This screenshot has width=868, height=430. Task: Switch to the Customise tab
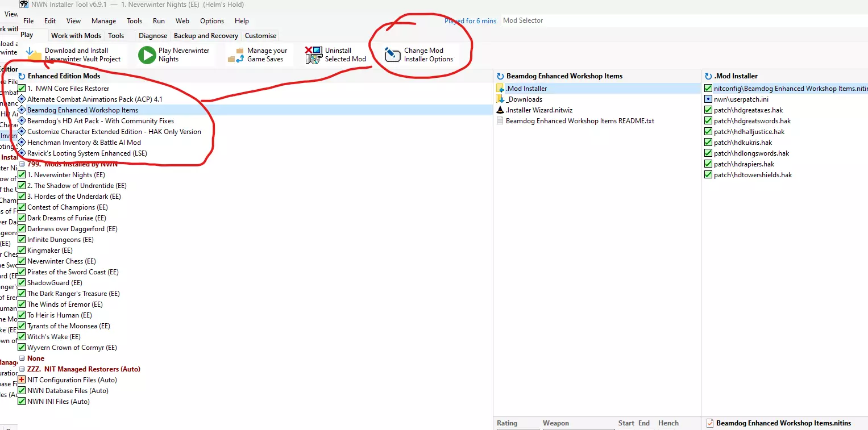[261, 36]
